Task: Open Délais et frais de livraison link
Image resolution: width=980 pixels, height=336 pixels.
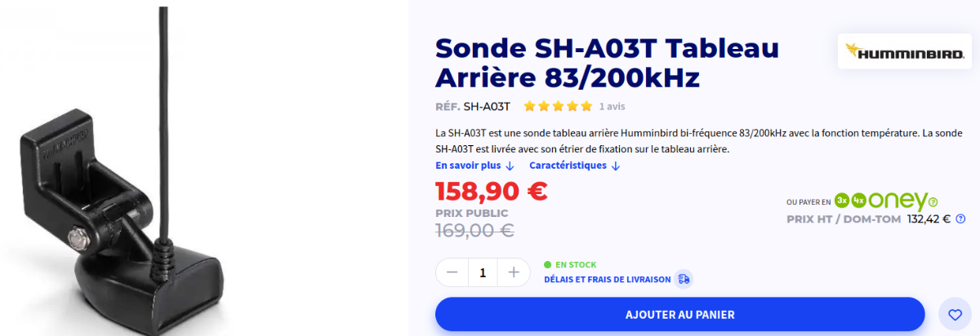Action: tap(608, 279)
